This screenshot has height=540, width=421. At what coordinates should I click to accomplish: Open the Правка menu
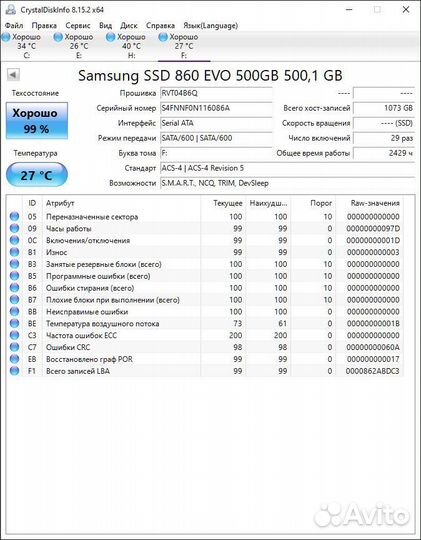44,25
